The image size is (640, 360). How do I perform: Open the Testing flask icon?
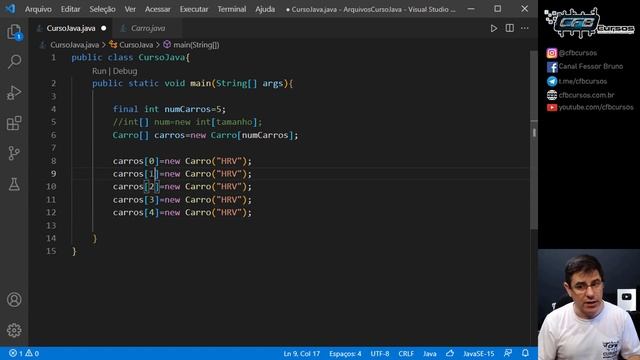[14, 184]
